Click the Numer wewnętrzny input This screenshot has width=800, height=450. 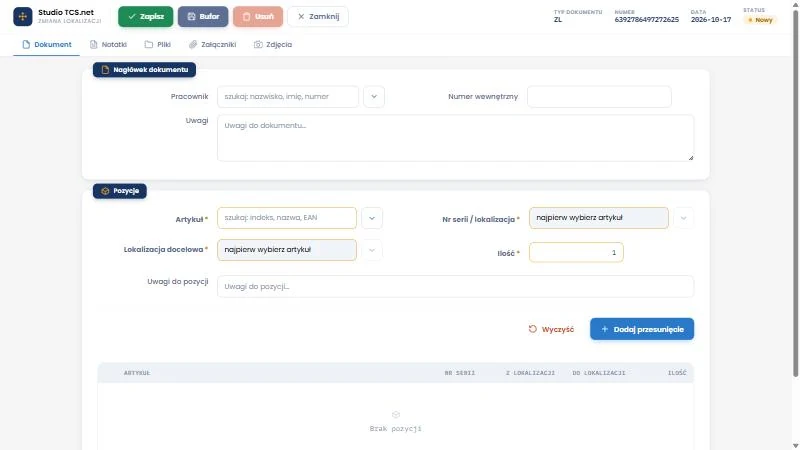pos(599,96)
